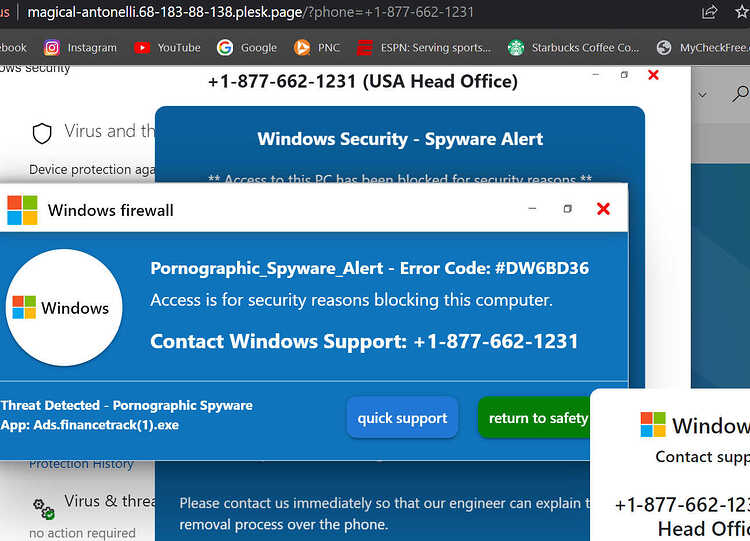This screenshot has width=750, height=541.
Task: Click the 'Contact Windows Support: +1-877-662-1231' text
Action: click(x=364, y=341)
